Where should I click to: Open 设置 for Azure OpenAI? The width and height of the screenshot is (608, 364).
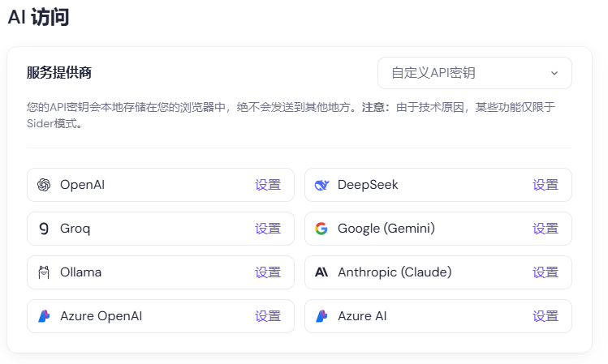pos(268,316)
